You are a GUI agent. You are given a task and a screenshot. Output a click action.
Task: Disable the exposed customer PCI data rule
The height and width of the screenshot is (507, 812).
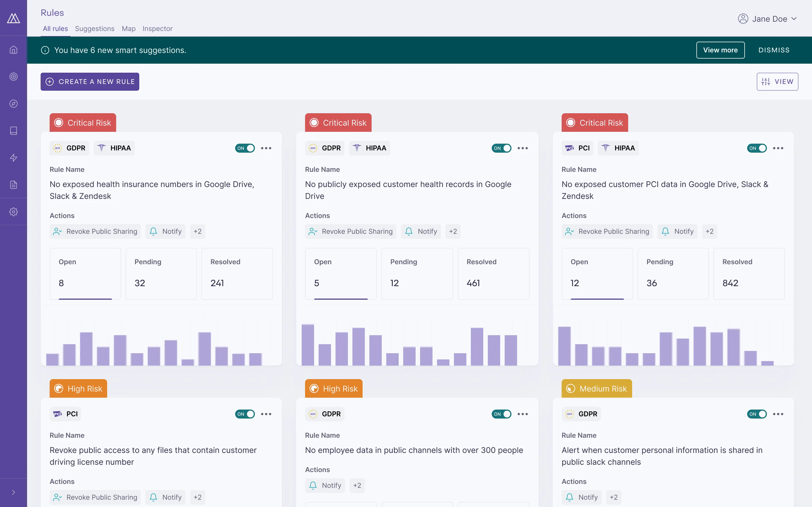[758, 148]
